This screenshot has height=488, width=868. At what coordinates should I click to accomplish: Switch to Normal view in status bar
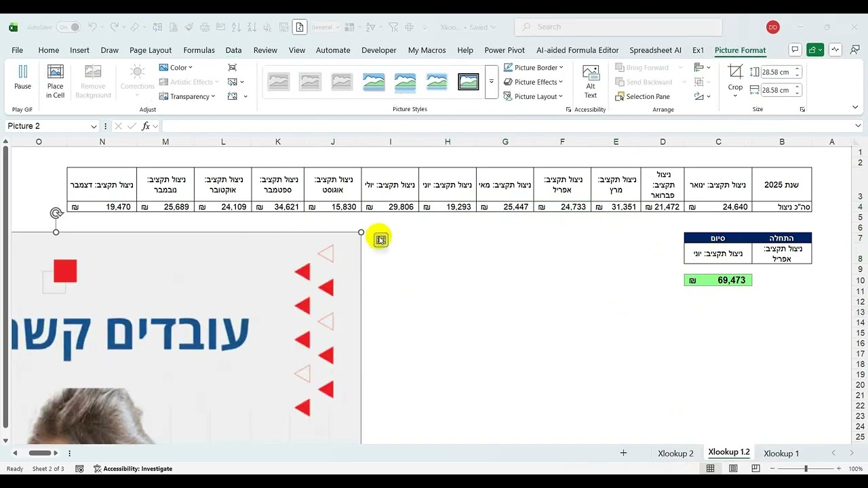710,468
